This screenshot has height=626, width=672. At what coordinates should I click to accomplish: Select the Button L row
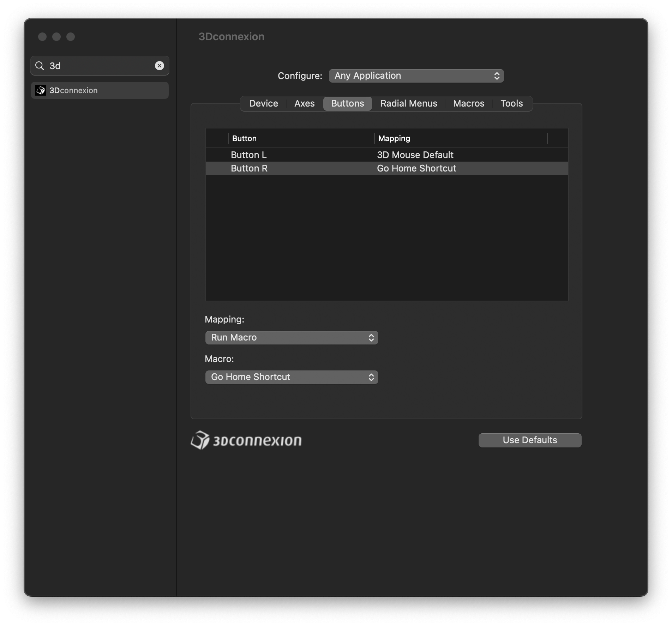pos(387,155)
